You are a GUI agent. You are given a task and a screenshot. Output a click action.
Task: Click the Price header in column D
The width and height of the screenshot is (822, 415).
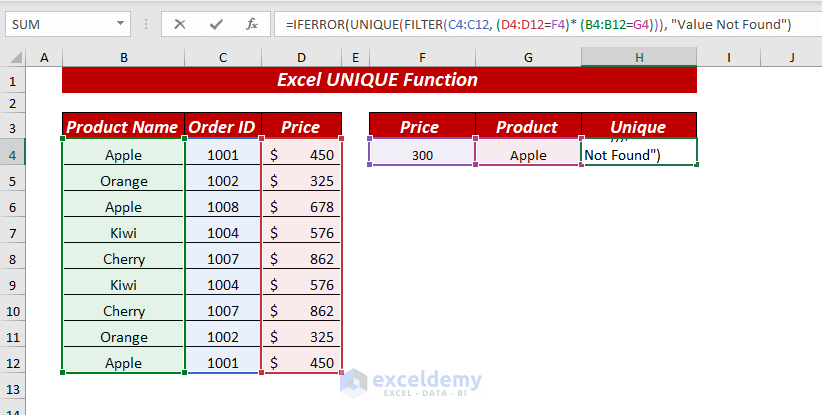[x=301, y=126]
